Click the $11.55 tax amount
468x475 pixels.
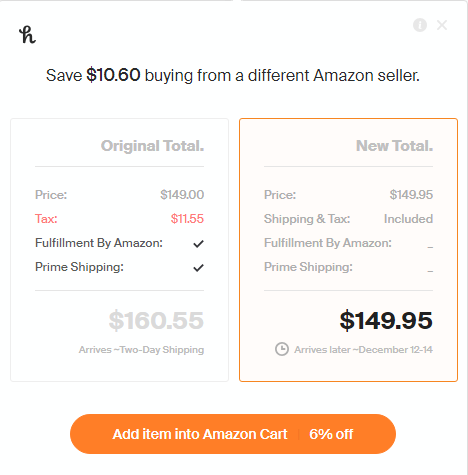pyautogui.click(x=187, y=219)
